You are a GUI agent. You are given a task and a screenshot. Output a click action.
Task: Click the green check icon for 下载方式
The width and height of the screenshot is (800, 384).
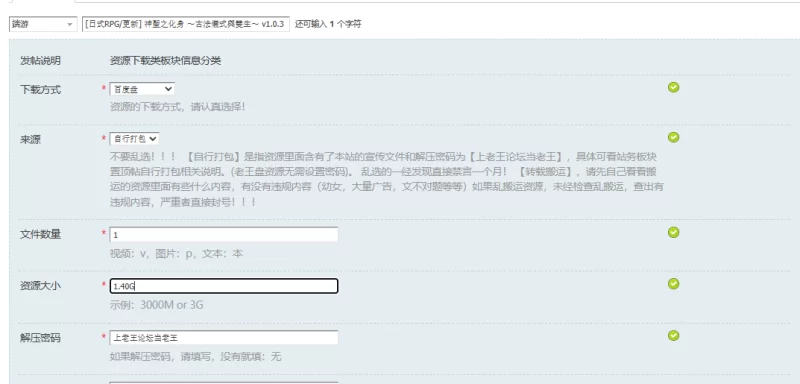[x=673, y=87]
